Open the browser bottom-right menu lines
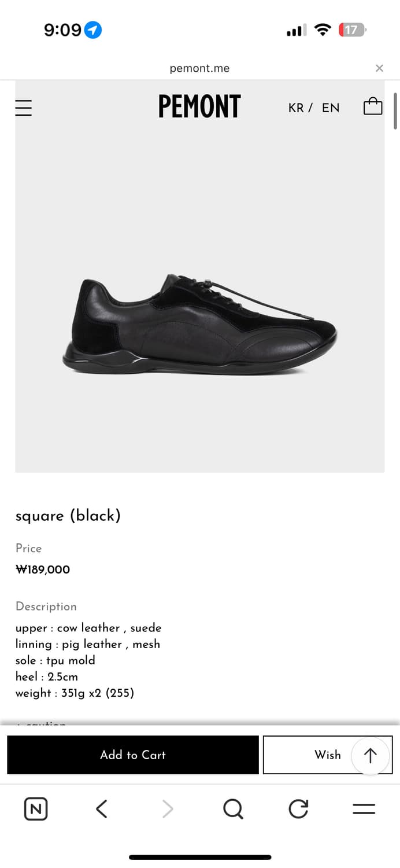400x868 pixels. tap(364, 809)
